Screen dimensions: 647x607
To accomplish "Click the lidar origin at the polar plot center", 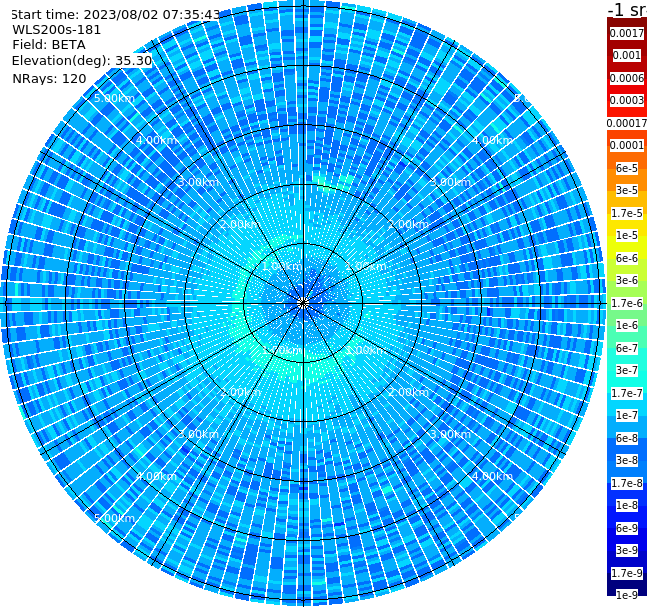I will [x=303, y=303].
